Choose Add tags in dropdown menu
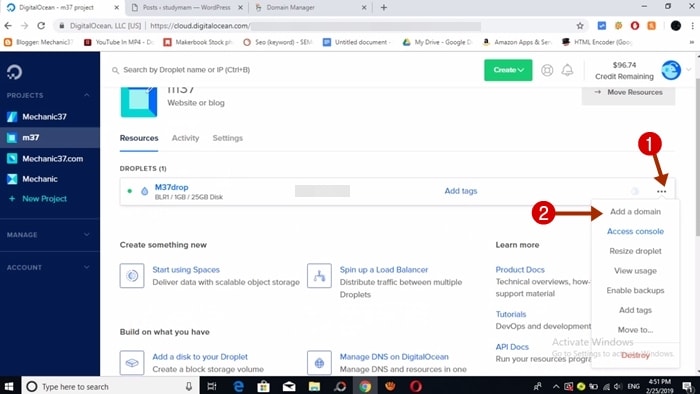700x394 pixels. click(635, 310)
